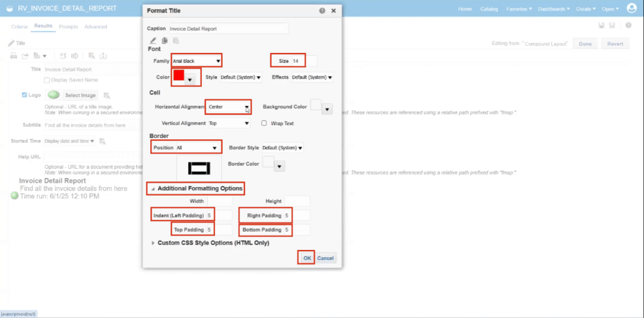Click the help question mark icon beside Revert

pos(628,26)
